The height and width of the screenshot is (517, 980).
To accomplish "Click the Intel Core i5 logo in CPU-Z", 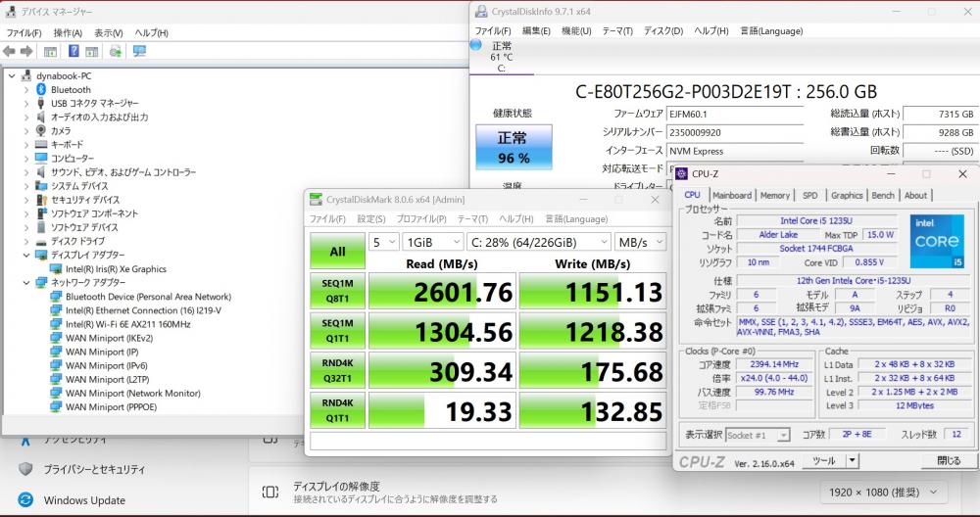I will [937, 241].
